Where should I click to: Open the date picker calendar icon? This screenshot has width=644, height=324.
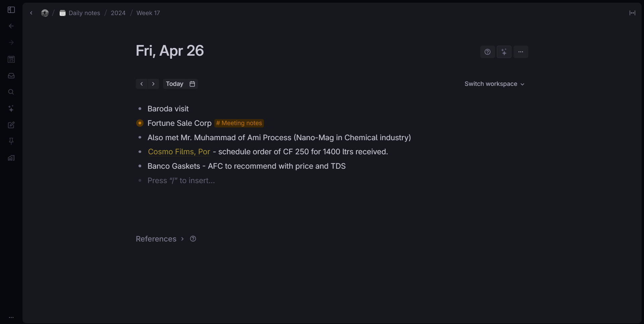[192, 84]
